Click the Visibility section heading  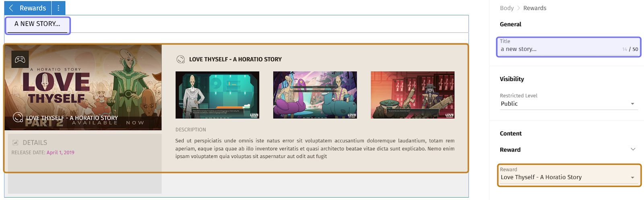tap(512, 79)
